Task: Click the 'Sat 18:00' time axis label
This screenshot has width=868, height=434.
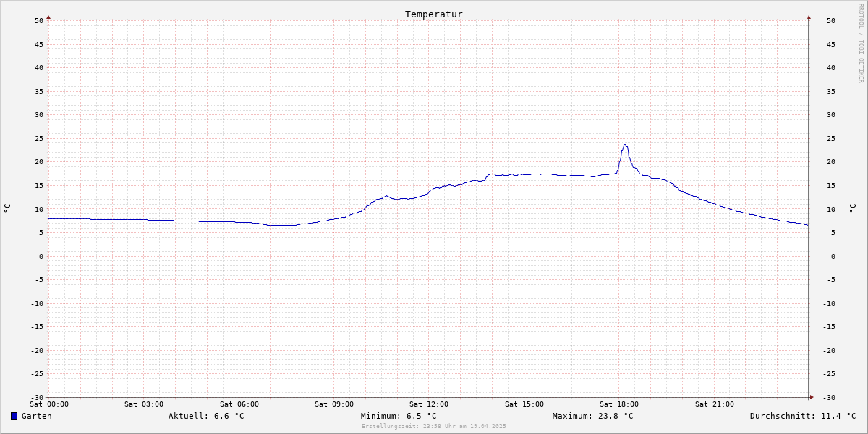Action: point(619,404)
